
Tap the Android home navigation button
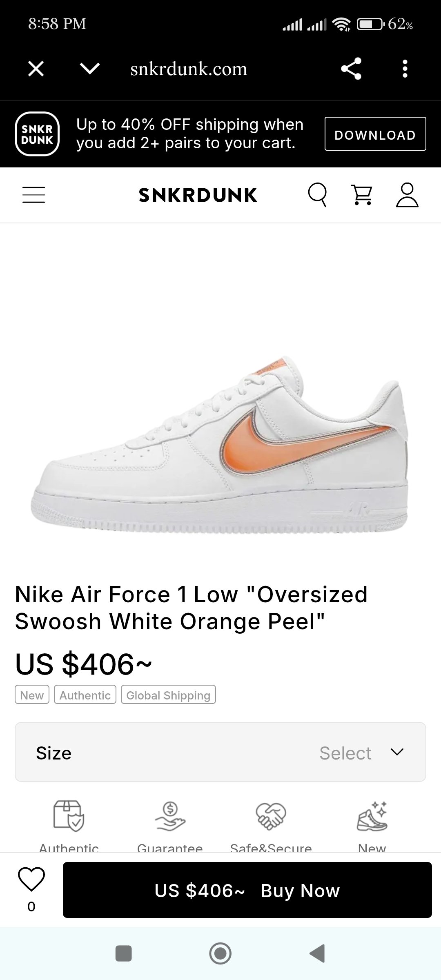[x=220, y=953]
